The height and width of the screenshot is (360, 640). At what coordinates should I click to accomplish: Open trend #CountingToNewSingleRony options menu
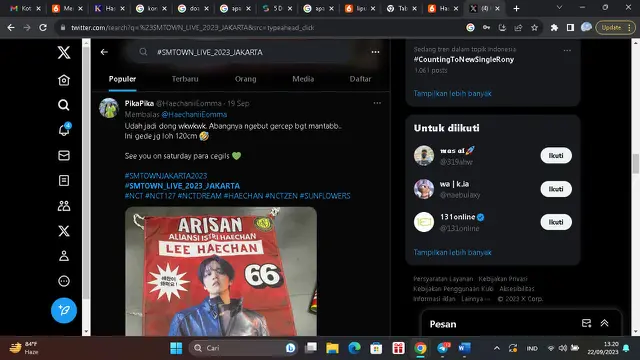point(567,50)
